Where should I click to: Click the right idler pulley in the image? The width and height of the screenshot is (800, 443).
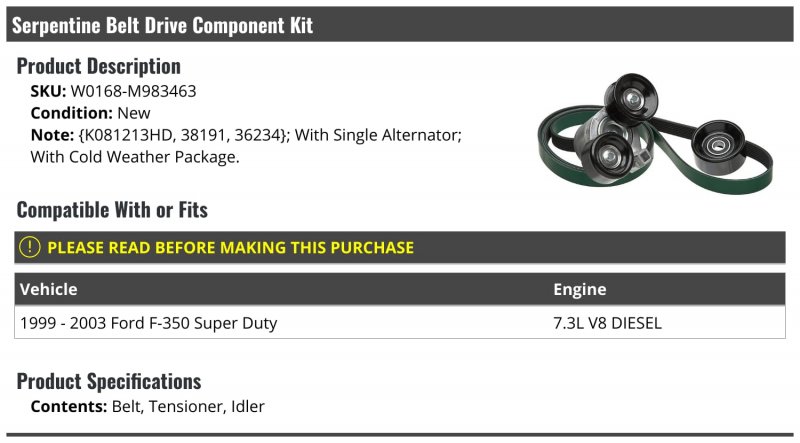[717, 146]
